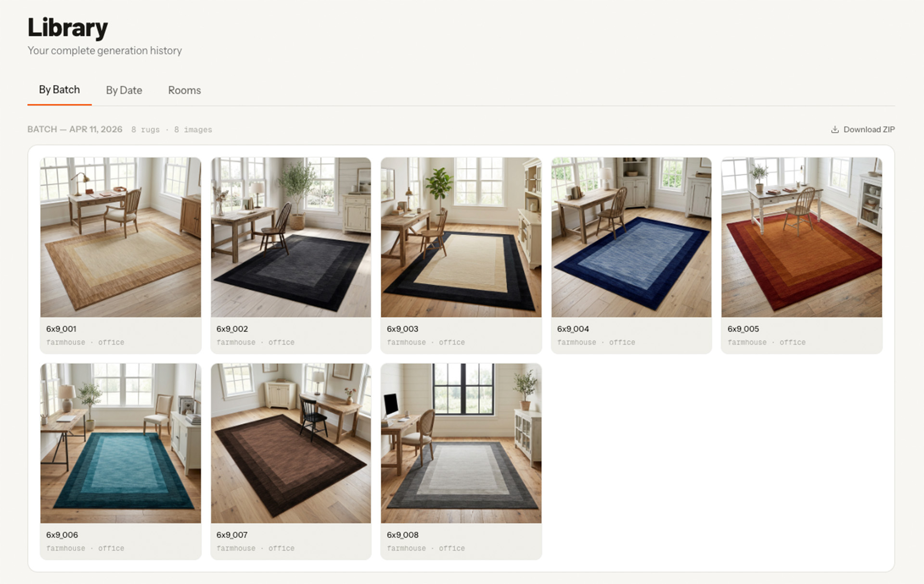Click the 8 rugs count text

(x=146, y=129)
